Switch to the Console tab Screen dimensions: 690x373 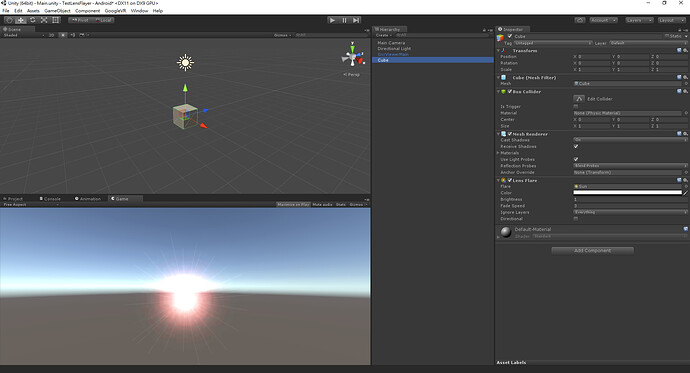point(50,199)
